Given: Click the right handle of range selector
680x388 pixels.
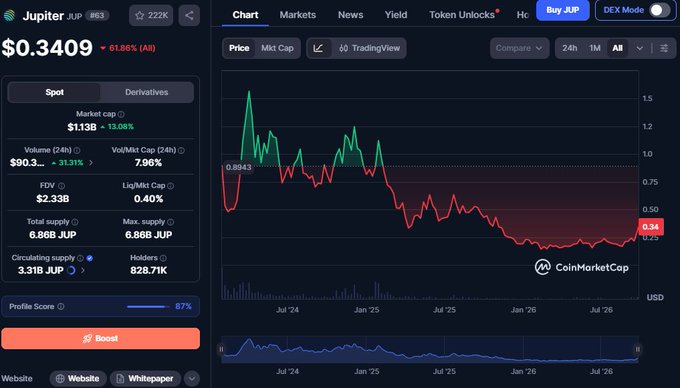Looking at the screenshot, I should (x=638, y=349).
